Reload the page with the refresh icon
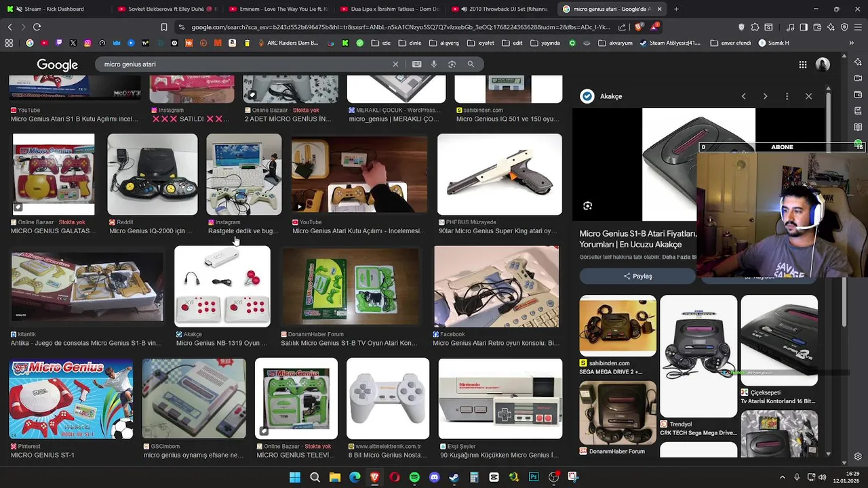868x488 pixels. tap(37, 27)
